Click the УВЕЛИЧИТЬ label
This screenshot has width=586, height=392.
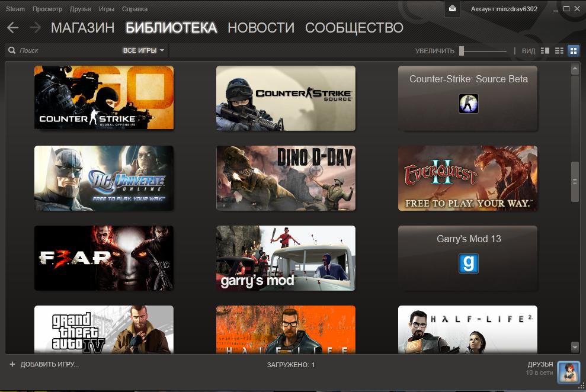pyautogui.click(x=435, y=51)
